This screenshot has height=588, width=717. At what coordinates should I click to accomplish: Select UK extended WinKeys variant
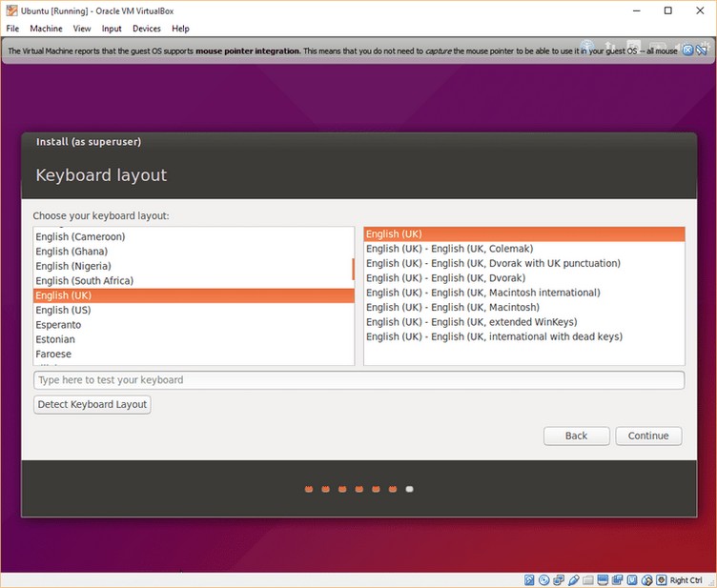point(524,322)
